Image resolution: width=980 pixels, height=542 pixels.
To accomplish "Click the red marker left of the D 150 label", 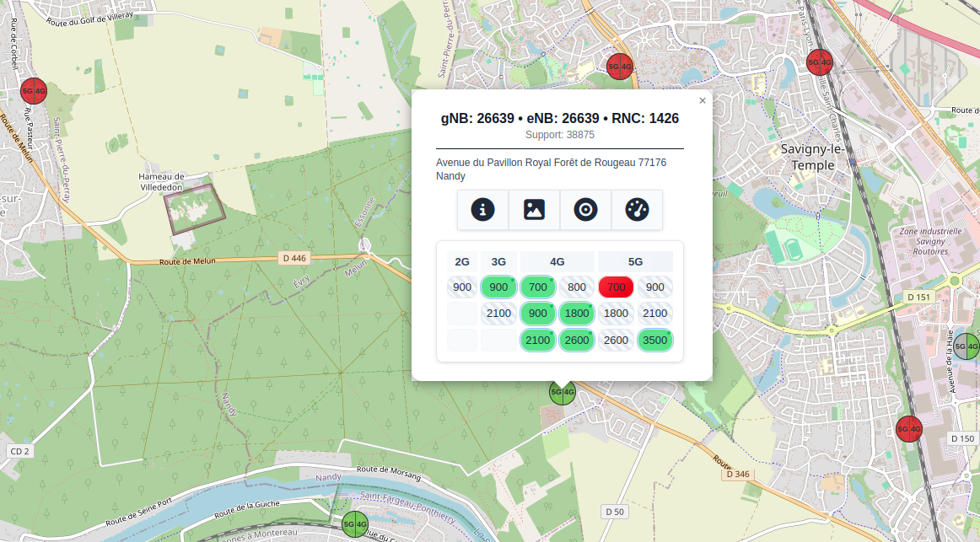I will pos(909,429).
